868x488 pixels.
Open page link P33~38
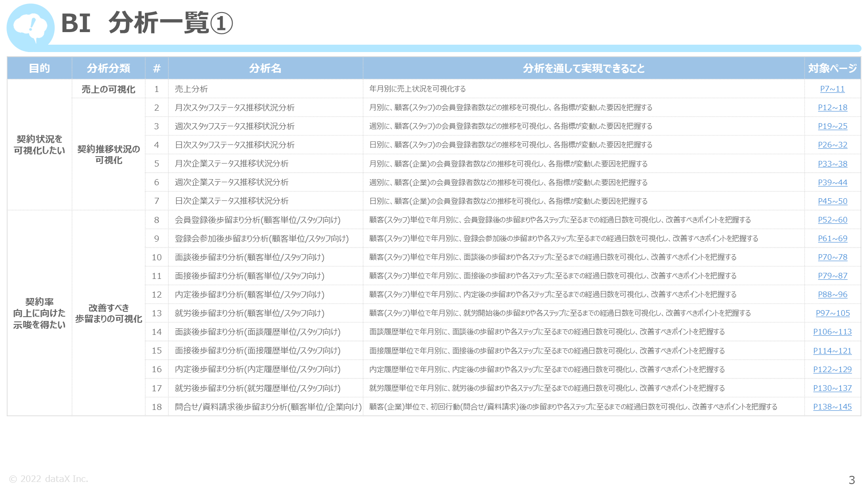[832, 164]
